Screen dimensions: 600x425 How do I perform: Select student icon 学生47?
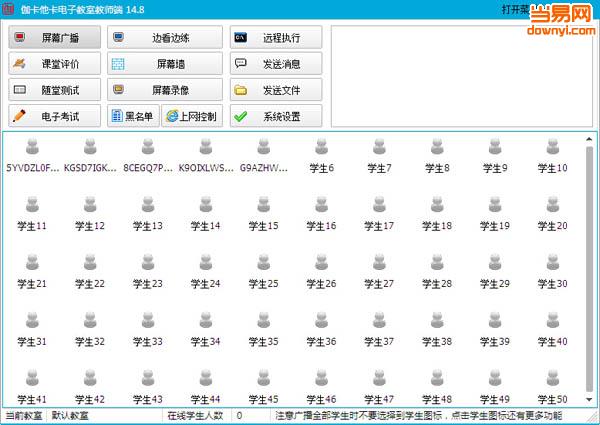[x=379, y=378]
